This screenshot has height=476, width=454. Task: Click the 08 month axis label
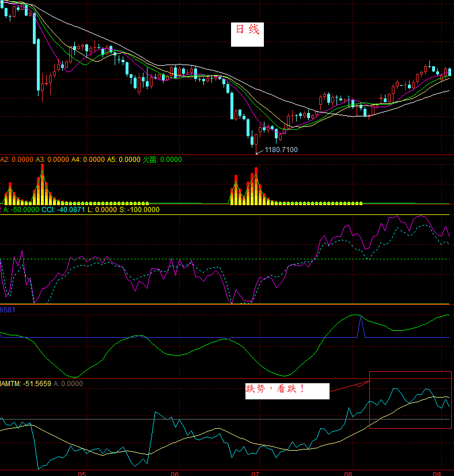(348, 474)
